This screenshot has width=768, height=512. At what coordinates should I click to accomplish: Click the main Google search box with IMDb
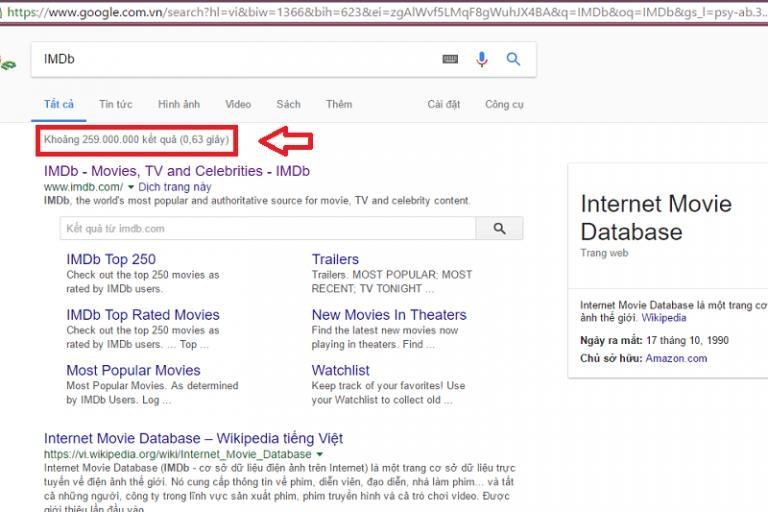coord(235,60)
